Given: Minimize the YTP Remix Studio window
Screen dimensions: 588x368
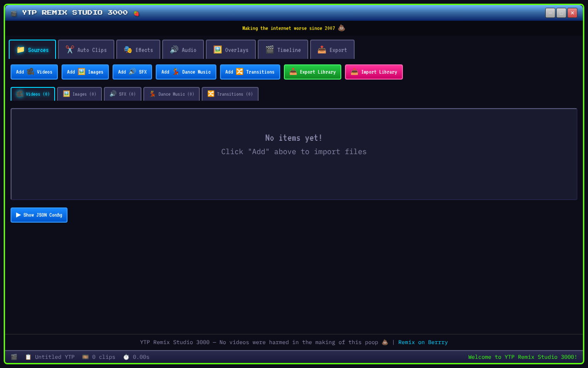Looking at the screenshot, I should tap(550, 13).
